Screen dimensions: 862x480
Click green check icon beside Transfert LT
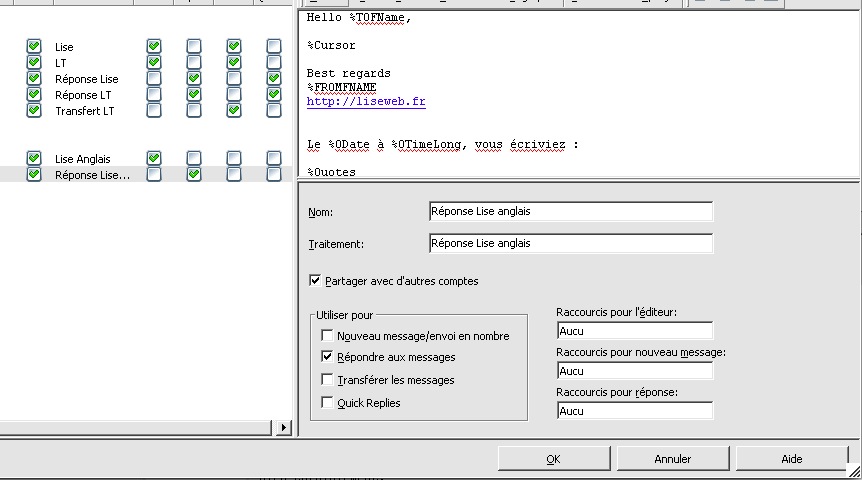pyautogui.click(x=34, y=111)
